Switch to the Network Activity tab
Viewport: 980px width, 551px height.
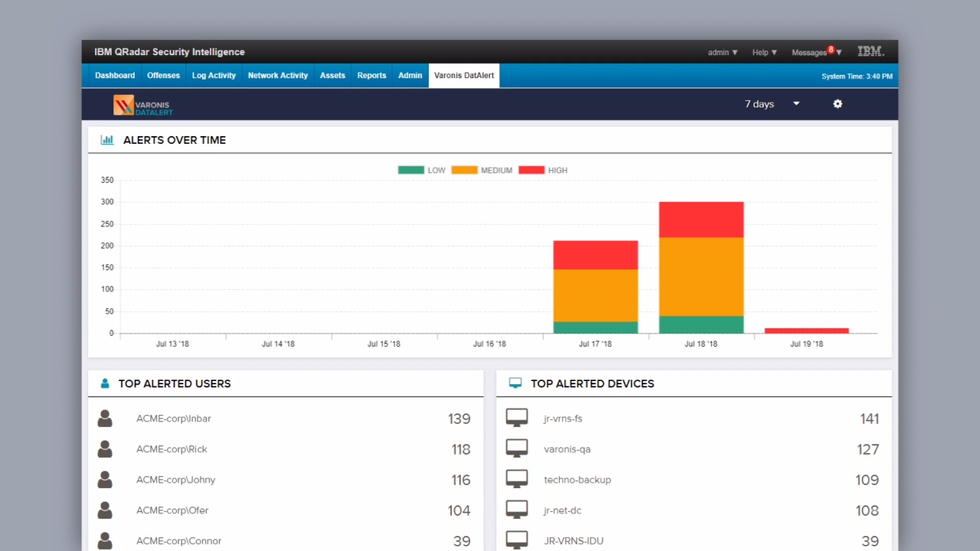277,75
